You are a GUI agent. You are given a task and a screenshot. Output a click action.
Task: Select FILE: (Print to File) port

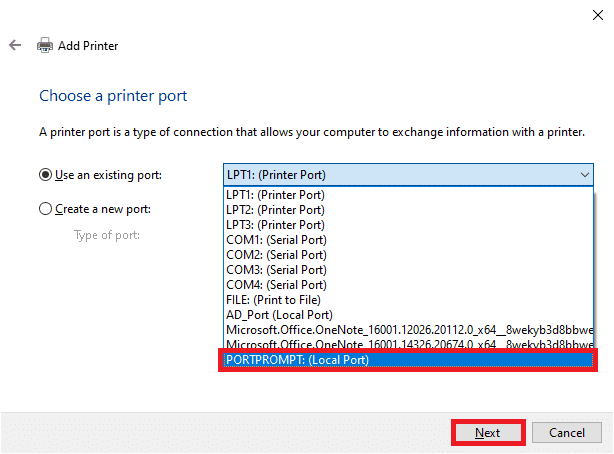273,300
